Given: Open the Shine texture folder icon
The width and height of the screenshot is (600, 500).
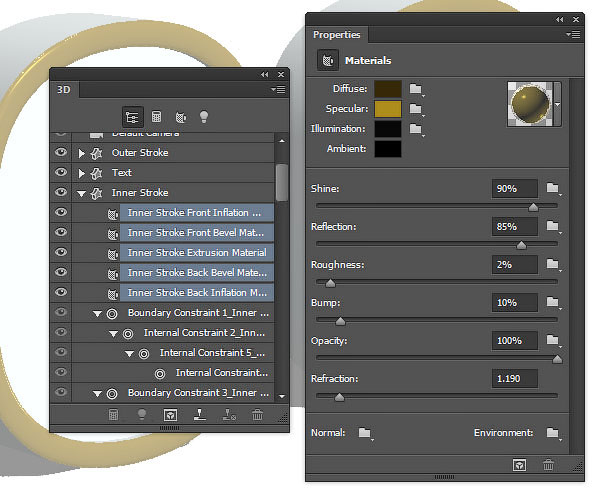Looking at the screenshot, I should pos(553,189).
